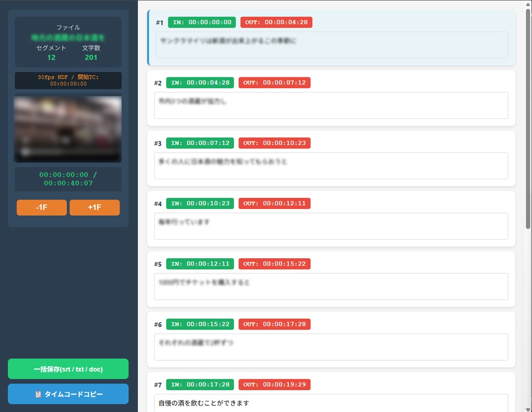Click the current timecode display 00:00:00:00 / 00:00:40:07
The height and width of the screenshot is (412, 532).
tap(68, 179)
